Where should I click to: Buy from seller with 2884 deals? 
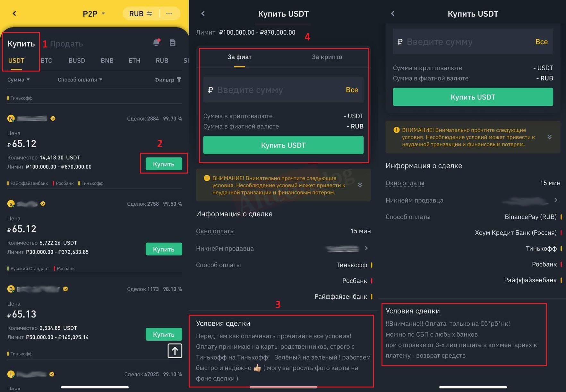(x=164, y=164)
